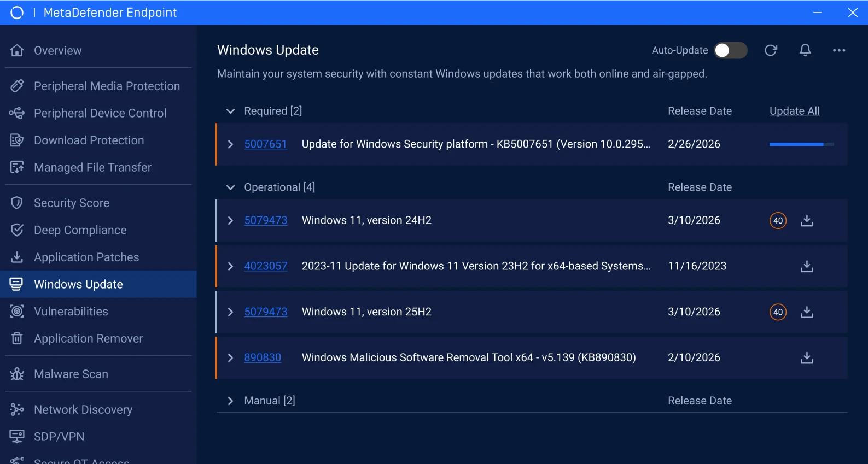
Task: Click the OPSWAT logo in title bar
Action: 17,13
